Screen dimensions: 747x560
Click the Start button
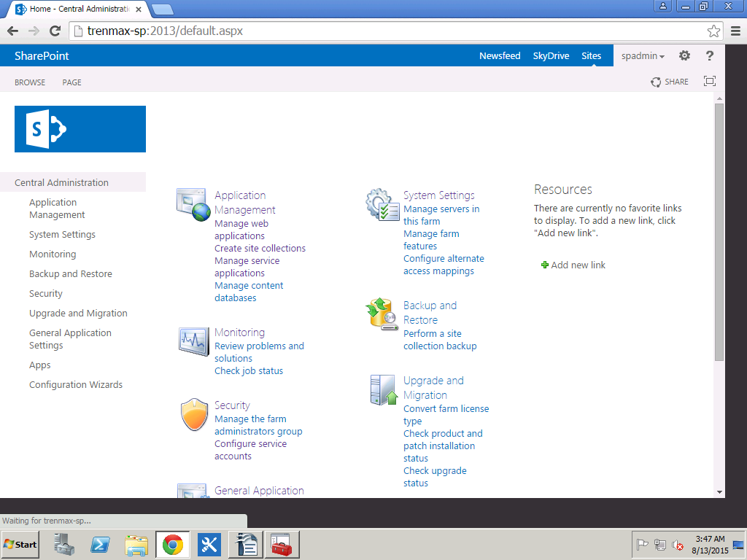tap(20, 544)
